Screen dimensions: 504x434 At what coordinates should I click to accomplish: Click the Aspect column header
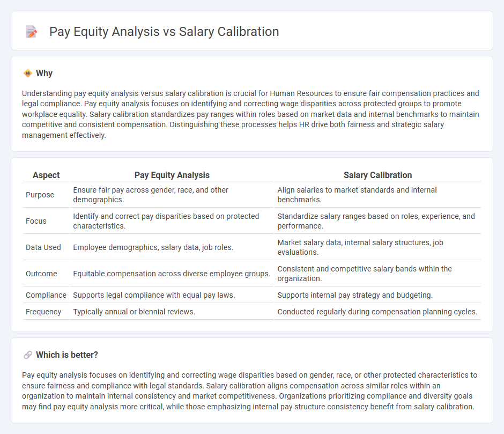tap(46, 175)
